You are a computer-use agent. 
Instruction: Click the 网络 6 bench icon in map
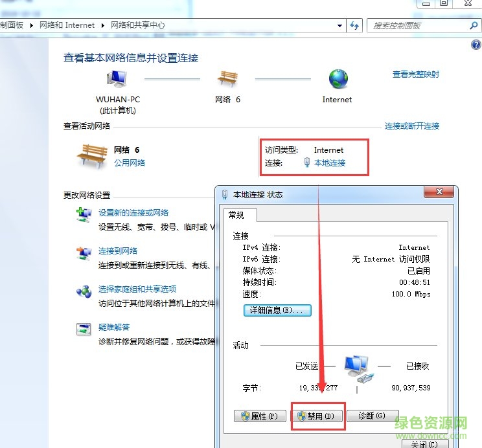[x=227, y=79]
